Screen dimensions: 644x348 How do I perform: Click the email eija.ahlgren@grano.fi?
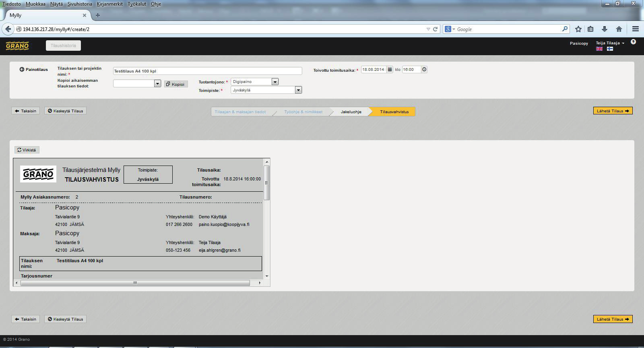(220, 250)
